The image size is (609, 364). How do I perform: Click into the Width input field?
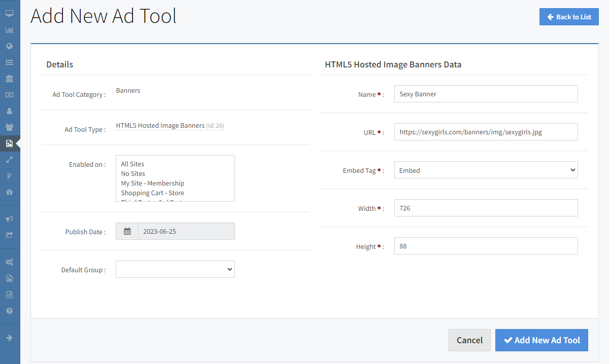[x=486, y=208]
